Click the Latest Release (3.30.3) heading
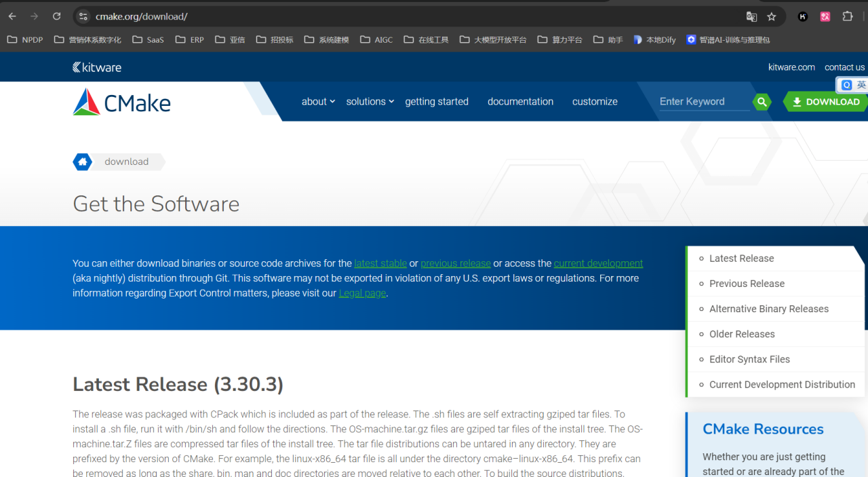 178,384
